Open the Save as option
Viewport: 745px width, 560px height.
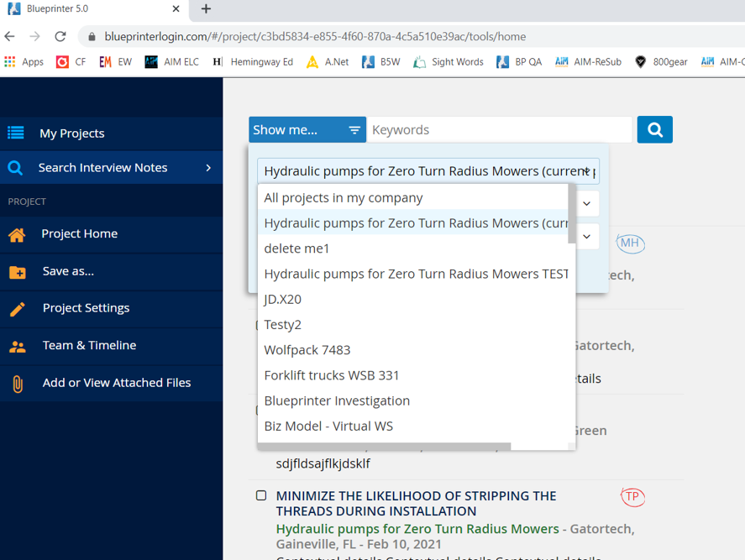pyautogui.click(x=111, y=272)
